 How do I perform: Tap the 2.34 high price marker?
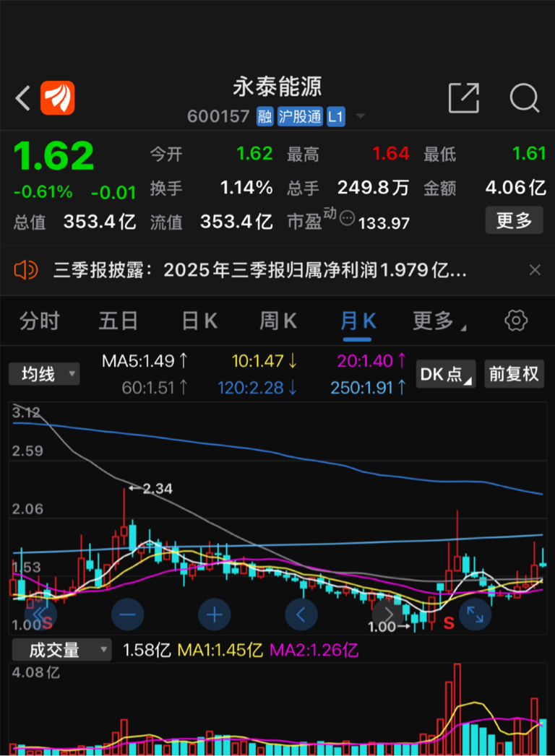pos(151,488)
